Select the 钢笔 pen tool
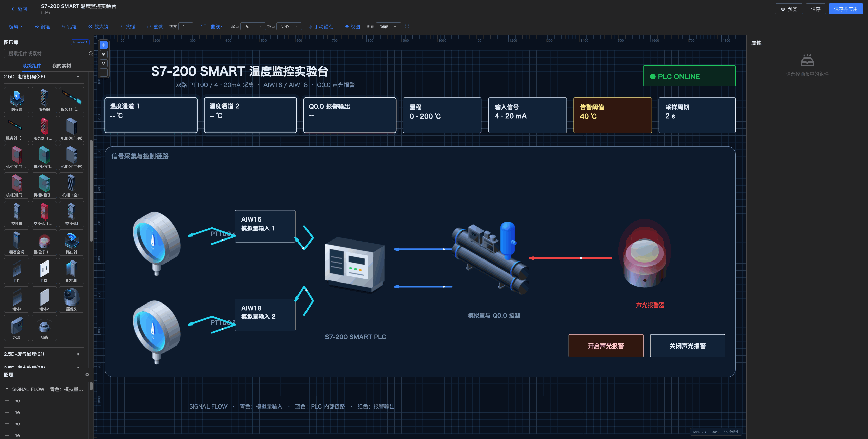The image size is (868, 439). click(42, 27)
